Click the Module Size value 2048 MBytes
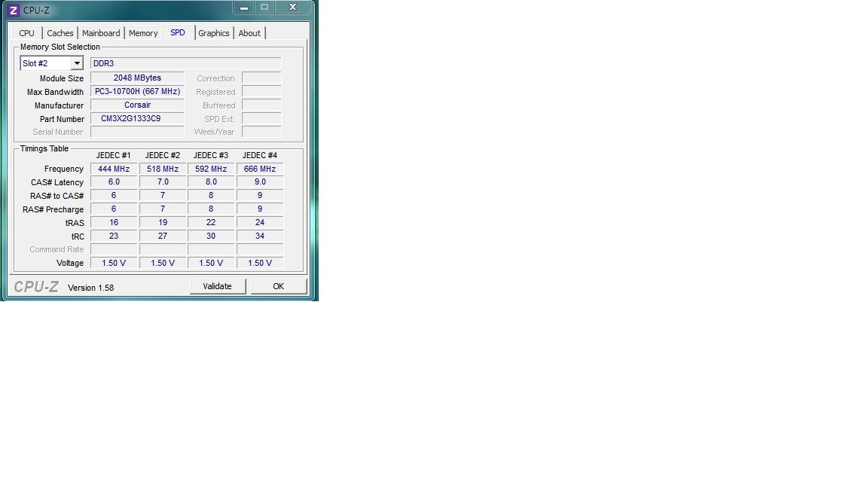The height and width of the screenshot is (488, 868). click(136, 78)
